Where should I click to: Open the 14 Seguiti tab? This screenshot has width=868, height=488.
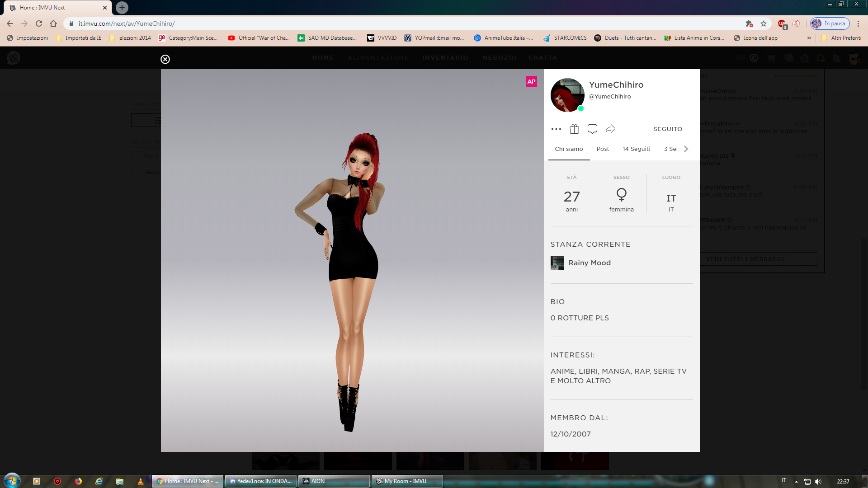[x=636, y=149]
